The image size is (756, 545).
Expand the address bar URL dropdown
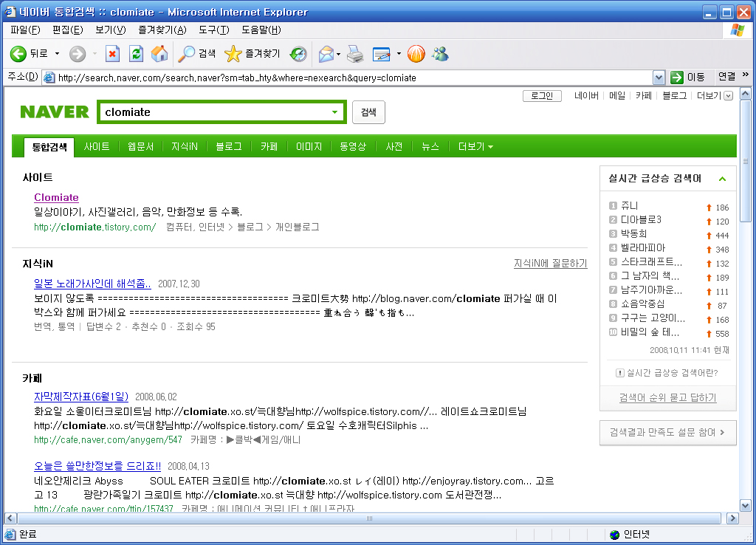click(x=659, y=78)
